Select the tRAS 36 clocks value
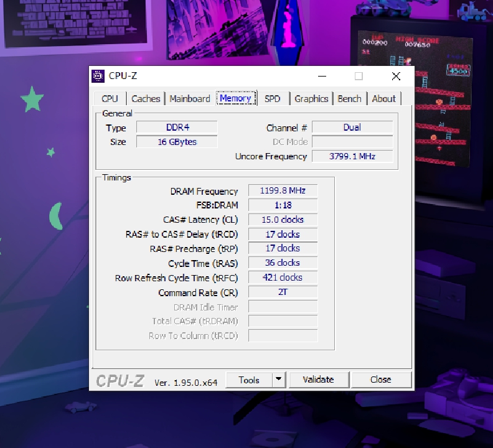This screenshot has width=493, height=448. coord(283,263)
